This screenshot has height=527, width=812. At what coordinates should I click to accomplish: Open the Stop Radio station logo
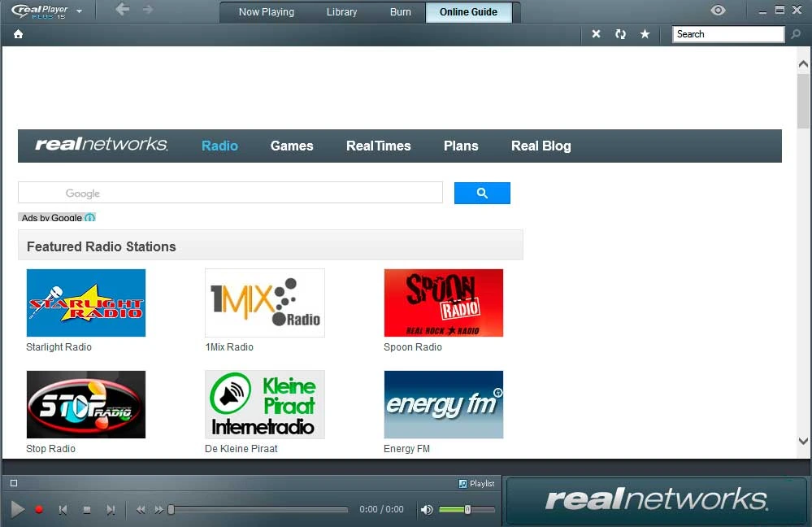(x=86, y=404)
